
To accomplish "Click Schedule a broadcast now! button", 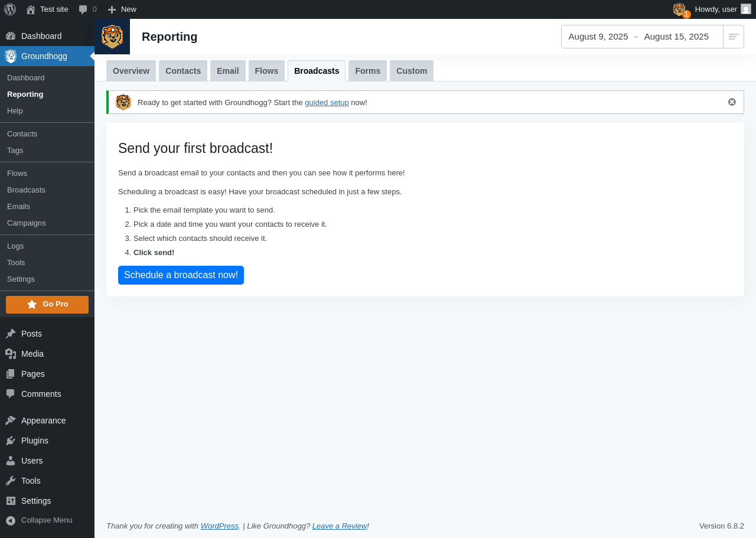I will pyautogui.click(x=181, y=275).
